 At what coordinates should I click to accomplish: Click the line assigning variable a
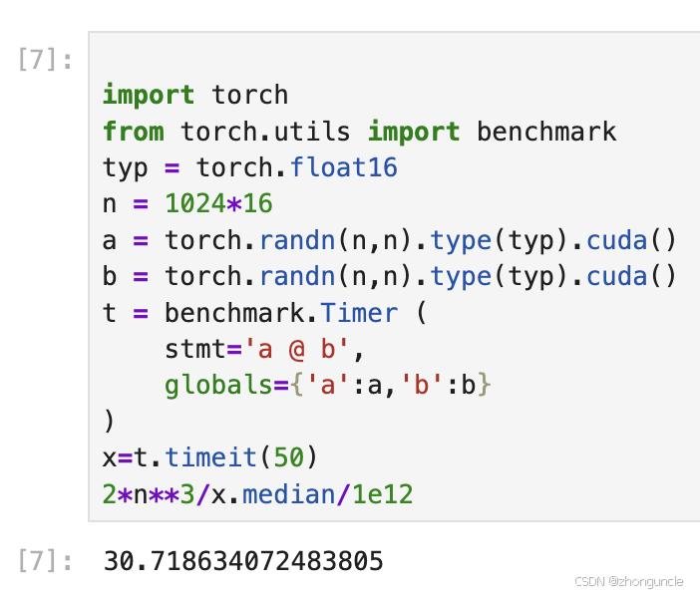click(389, 240)
